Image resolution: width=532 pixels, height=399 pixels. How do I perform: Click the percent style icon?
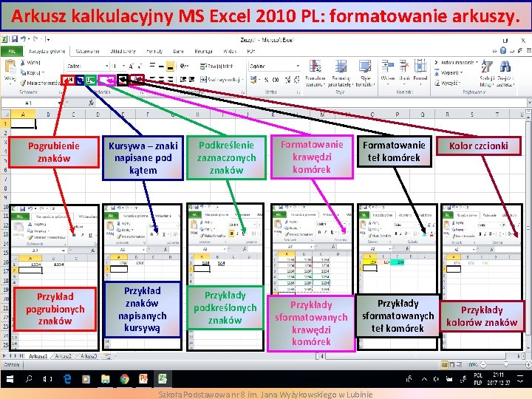click(x=266, y=80)
